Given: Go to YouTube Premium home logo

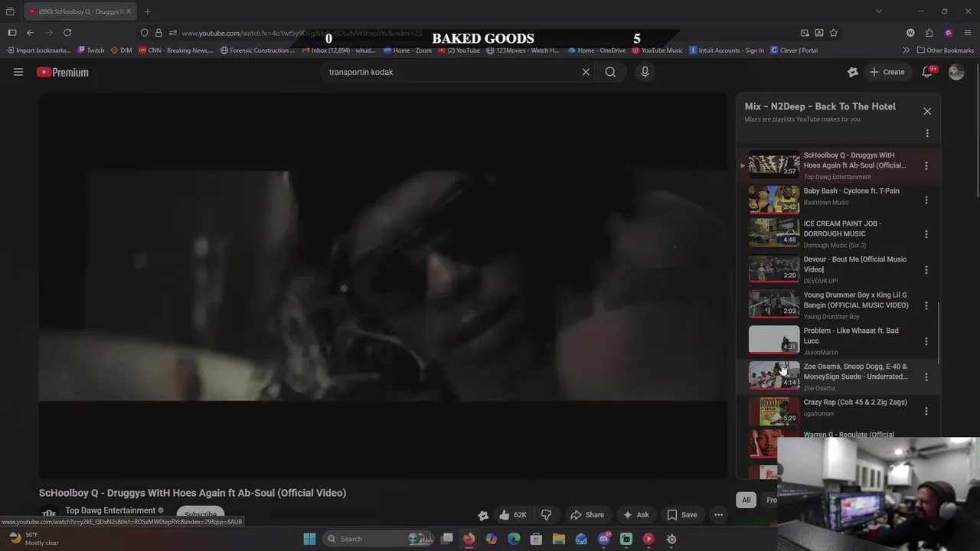Looking at the screenshot, I should coord(63,72).
